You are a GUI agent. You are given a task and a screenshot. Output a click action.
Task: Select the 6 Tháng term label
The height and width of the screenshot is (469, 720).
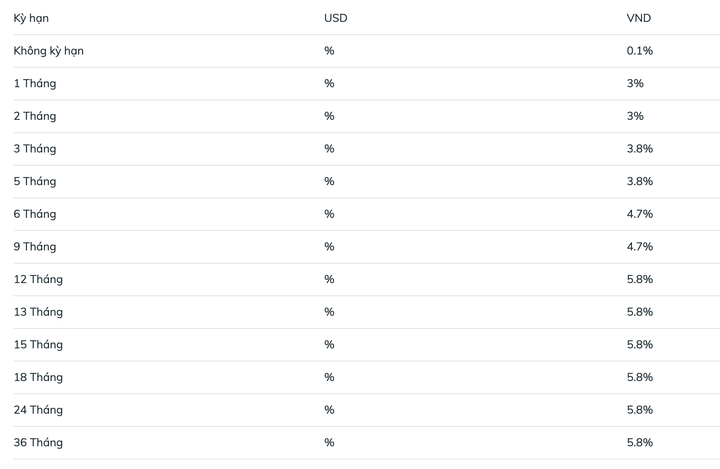[x=35, y=214]
